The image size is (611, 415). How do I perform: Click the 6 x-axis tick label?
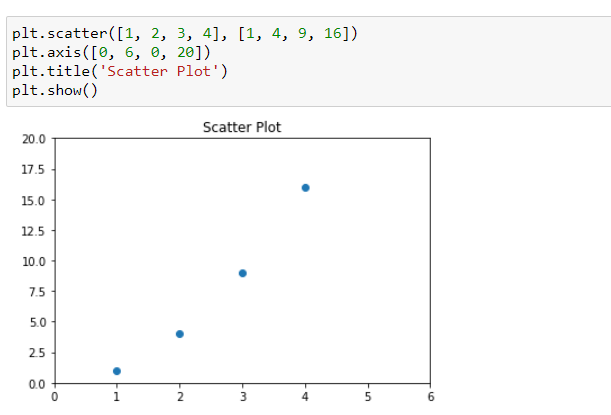tap(431, 397)
